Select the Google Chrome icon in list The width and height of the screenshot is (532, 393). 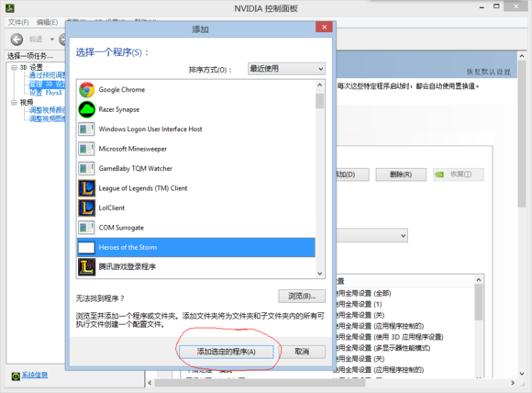[87, 90]
